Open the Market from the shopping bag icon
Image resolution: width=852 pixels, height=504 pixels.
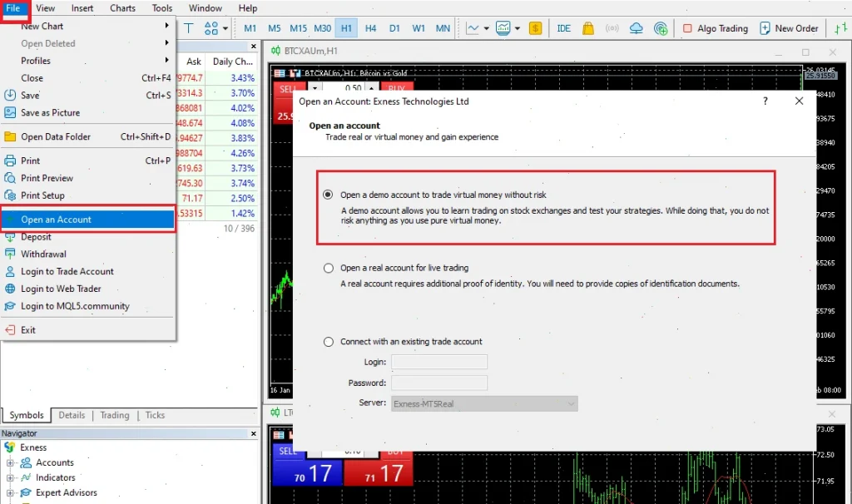pyautogui.click(x=588, y=27)
